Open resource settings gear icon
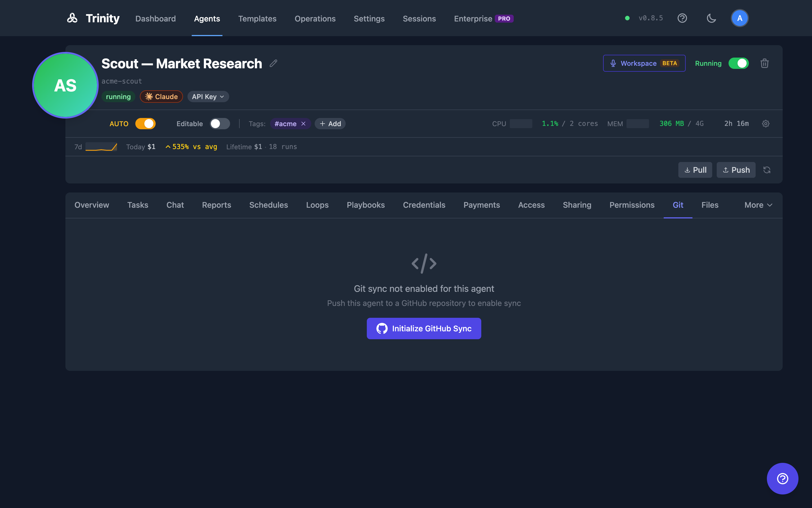The image size is (812, 508). [x=766, y=124]
